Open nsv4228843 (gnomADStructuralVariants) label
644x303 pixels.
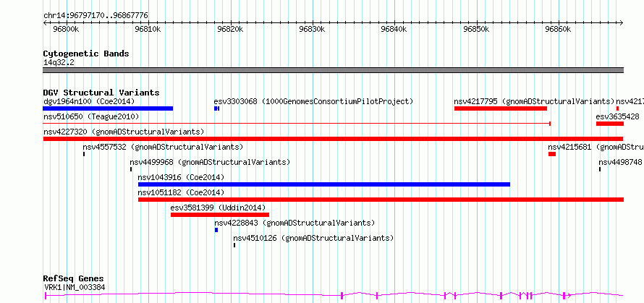click(295, 223)
